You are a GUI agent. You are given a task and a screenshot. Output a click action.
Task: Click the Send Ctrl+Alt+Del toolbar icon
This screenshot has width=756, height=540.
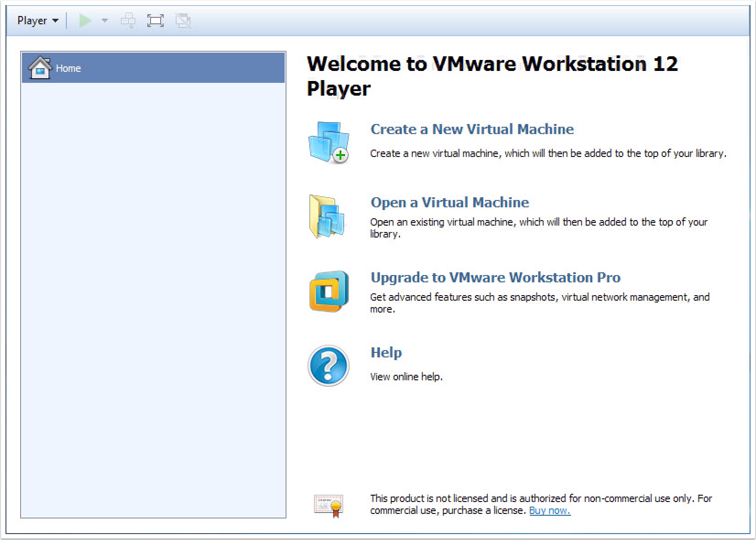pos(128,21)
